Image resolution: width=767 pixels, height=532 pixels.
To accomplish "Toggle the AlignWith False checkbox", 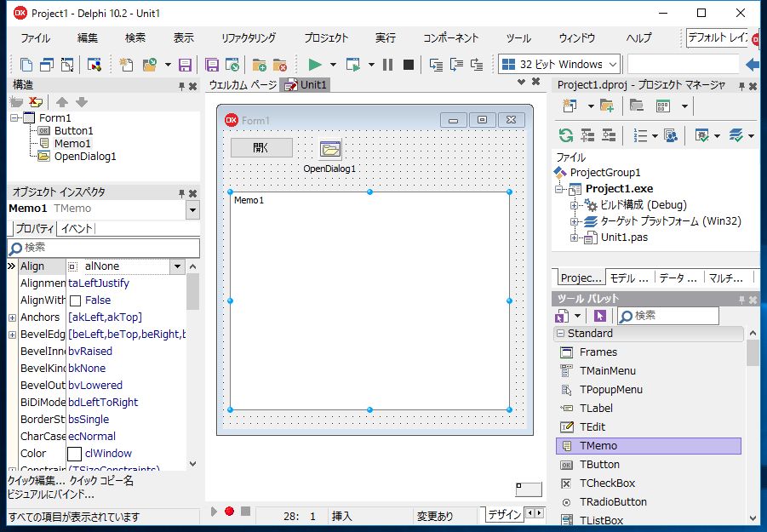I will coord(75,300).
